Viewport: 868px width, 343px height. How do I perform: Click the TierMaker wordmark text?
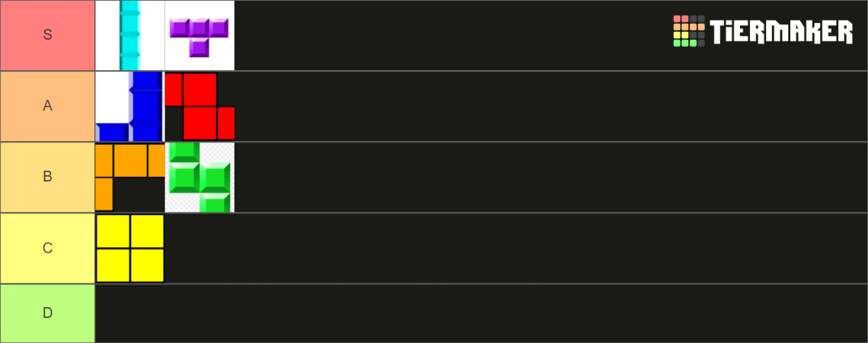781,32
